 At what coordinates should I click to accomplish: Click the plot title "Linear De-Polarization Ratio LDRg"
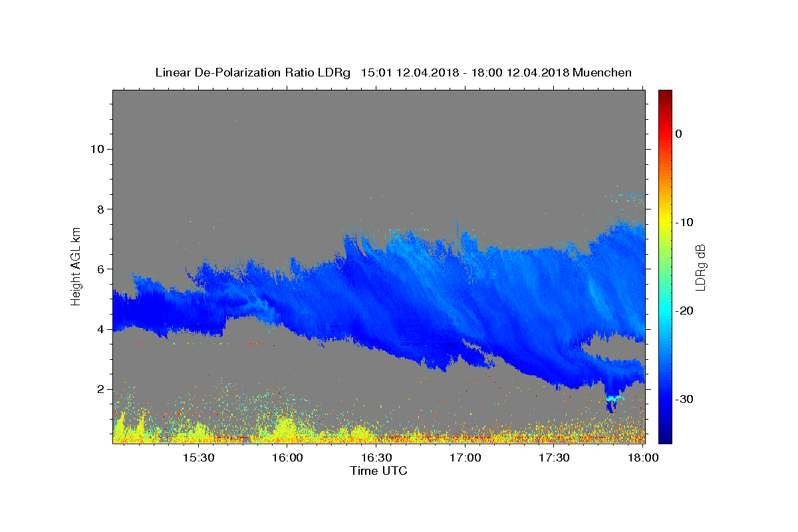tap(253, 72)
